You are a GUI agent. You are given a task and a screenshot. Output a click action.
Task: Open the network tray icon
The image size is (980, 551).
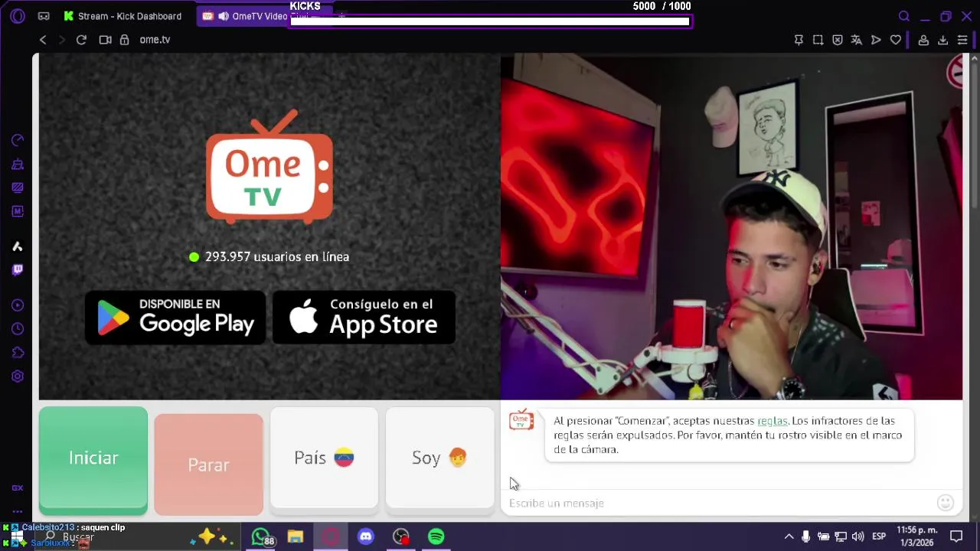click(x=841, y=536)
